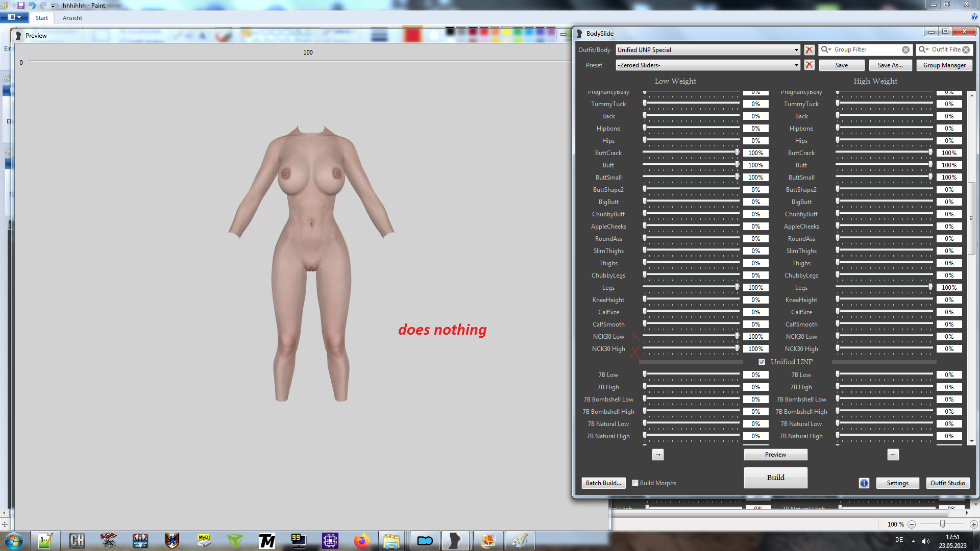Click the high weight Hips percentage field

coord(949,141)
